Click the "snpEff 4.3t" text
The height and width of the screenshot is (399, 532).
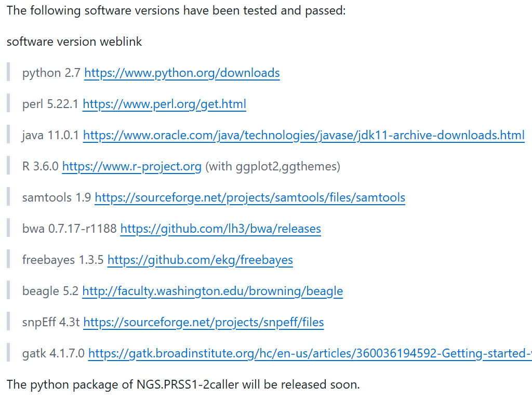coord(51,323)
